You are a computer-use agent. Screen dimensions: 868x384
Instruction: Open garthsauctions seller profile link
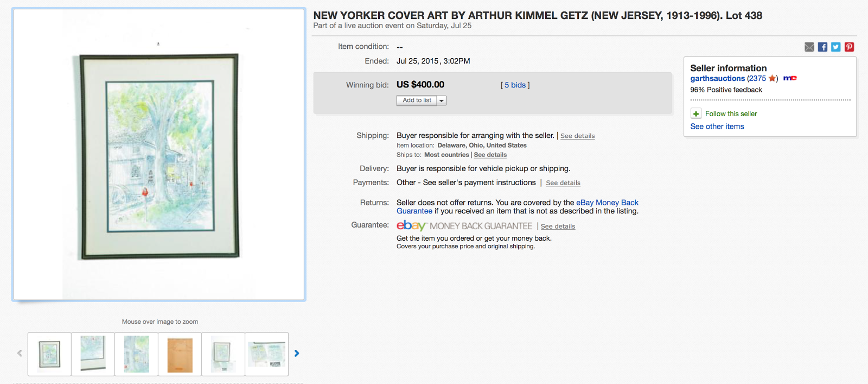point(717,78)
